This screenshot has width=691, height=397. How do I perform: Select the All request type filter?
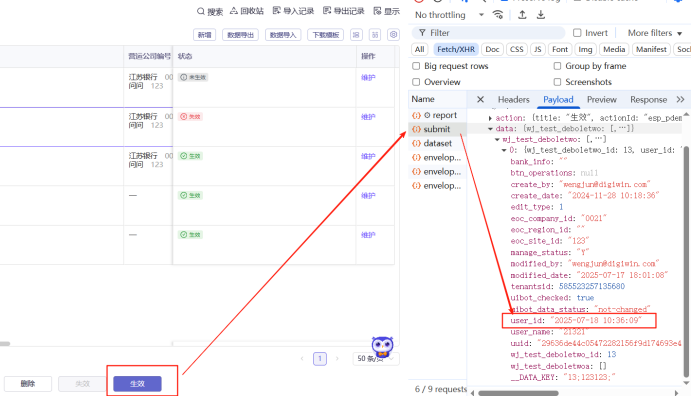point(420,49)
